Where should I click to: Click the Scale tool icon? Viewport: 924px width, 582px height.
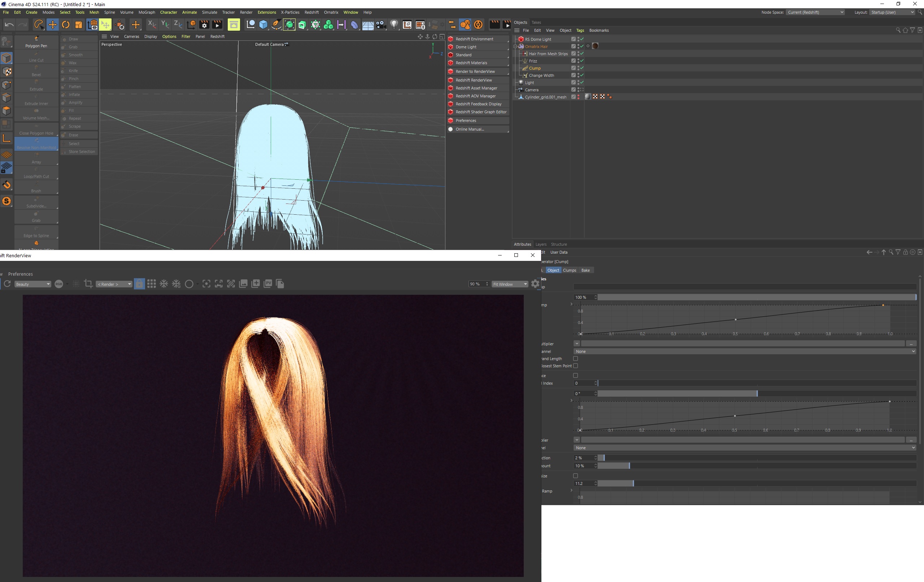tap(79, 25)
